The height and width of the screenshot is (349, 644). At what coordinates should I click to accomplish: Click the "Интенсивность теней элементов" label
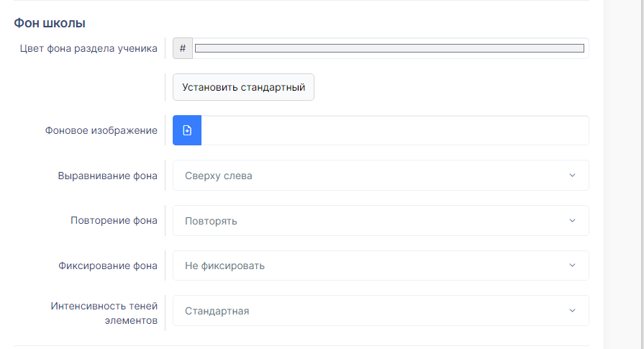pos(104,313)
